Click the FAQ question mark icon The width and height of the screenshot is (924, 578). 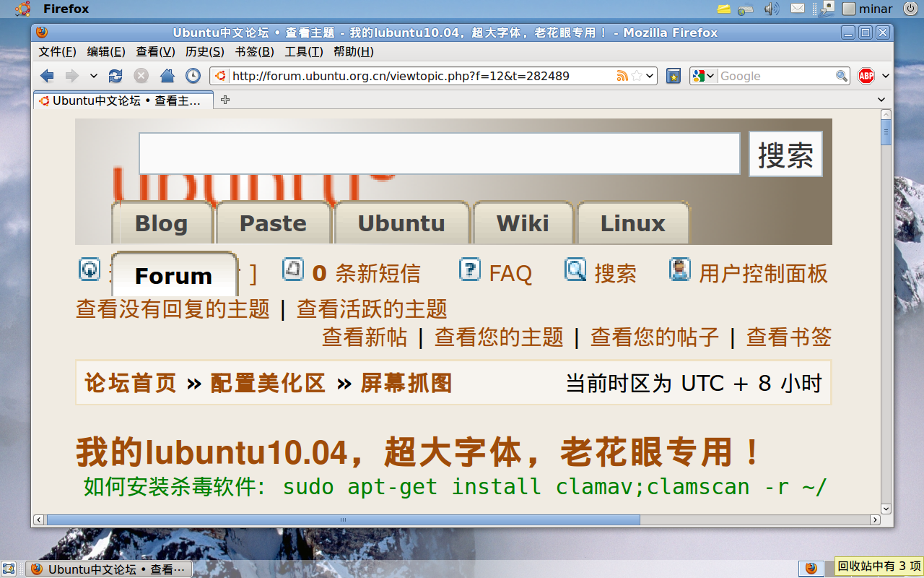pos(470,269)
